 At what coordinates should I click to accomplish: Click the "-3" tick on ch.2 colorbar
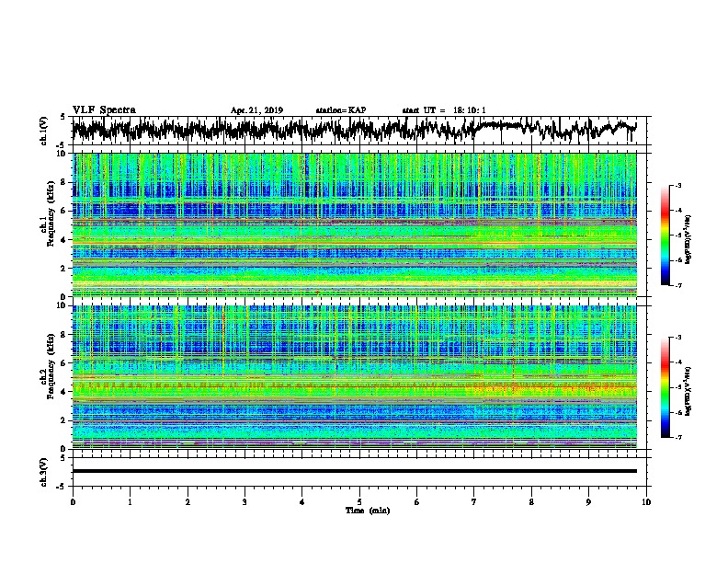coord(677,338)
